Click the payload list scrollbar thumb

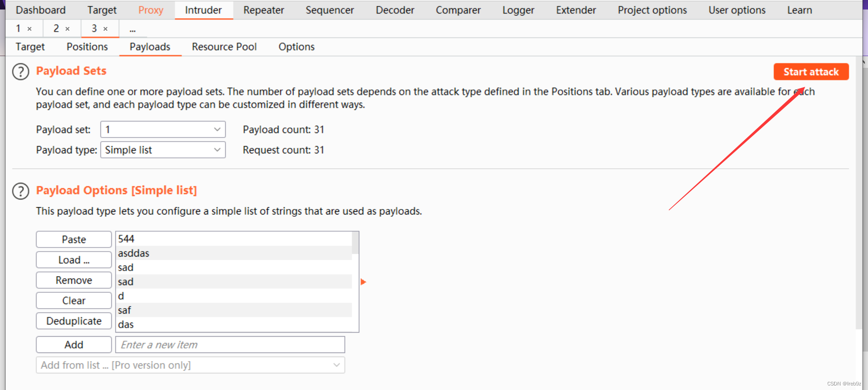click(355, 243)
